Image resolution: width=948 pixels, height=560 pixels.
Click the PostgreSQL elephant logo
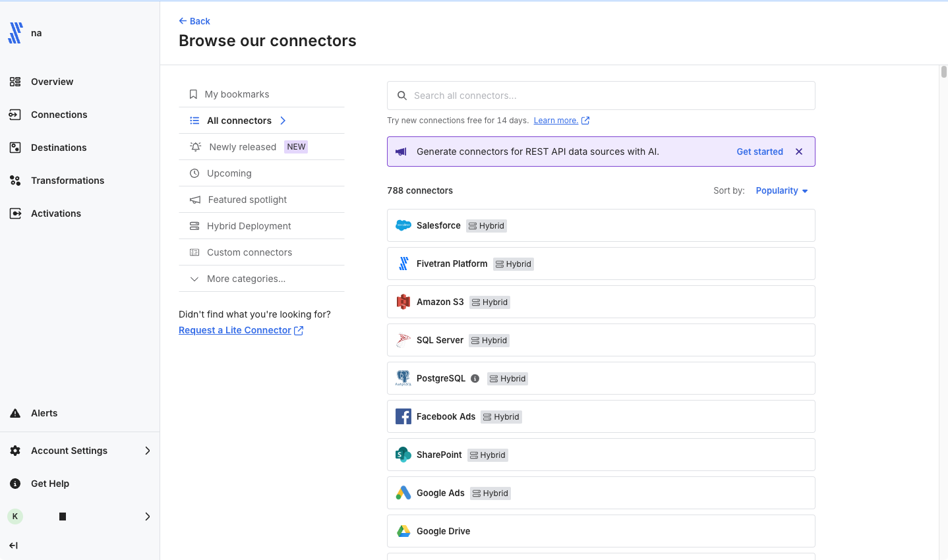(x=403, y=378)
